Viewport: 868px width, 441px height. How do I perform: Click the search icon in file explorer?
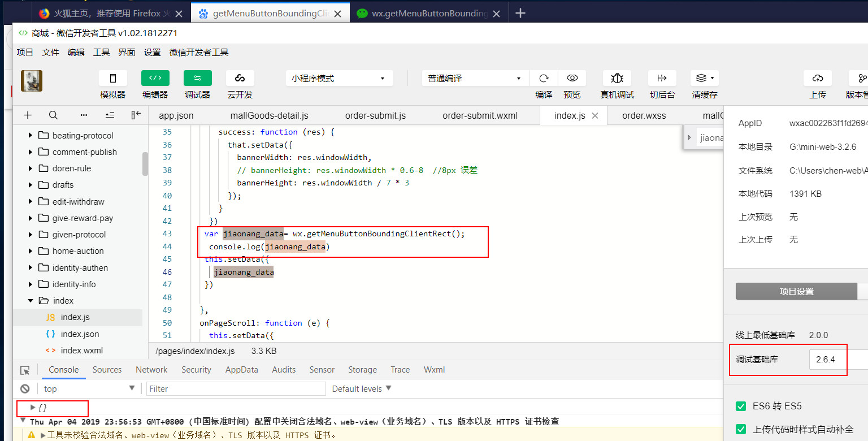pyautogui.click(x=53, y=115)
